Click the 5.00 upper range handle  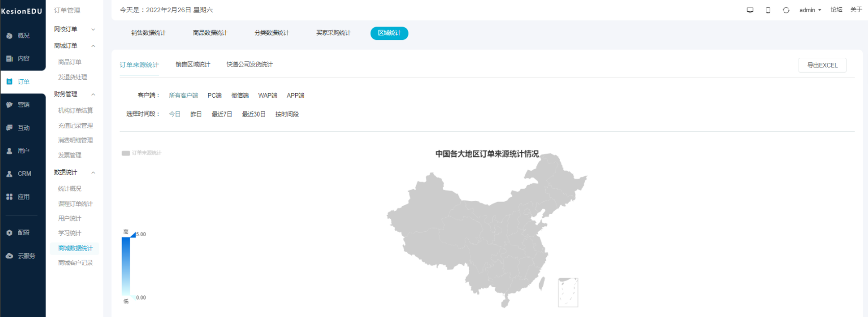coord(133,235)
